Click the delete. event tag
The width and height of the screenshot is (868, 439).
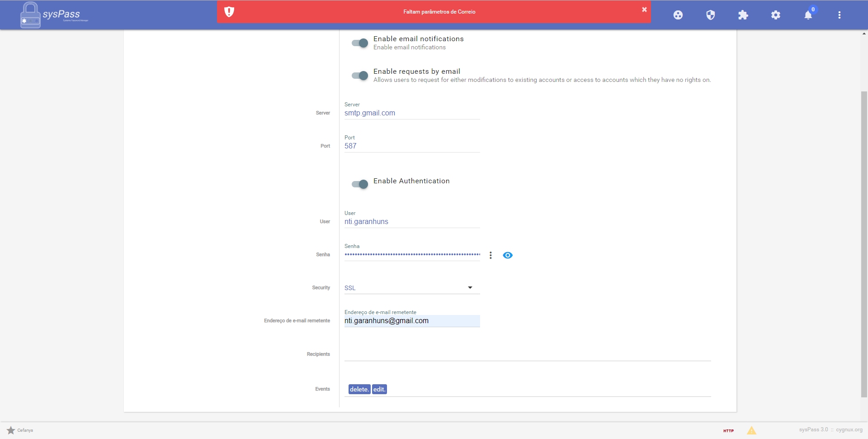359,389
